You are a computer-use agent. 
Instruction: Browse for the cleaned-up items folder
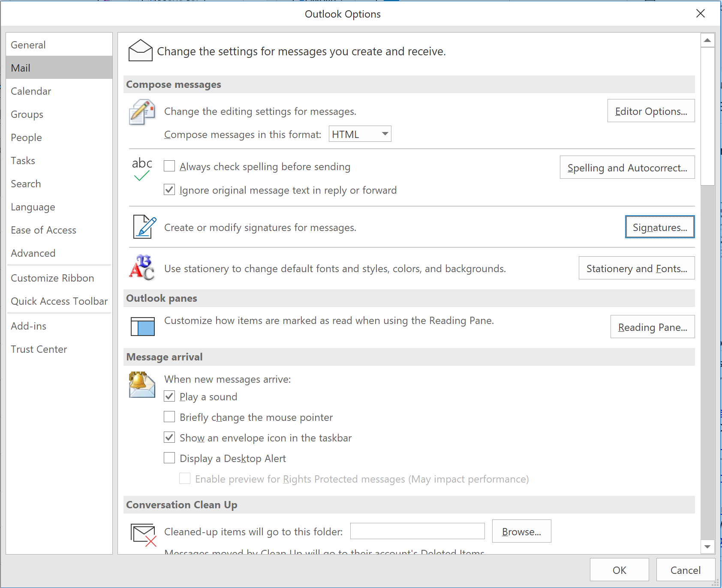click(521, 531)
